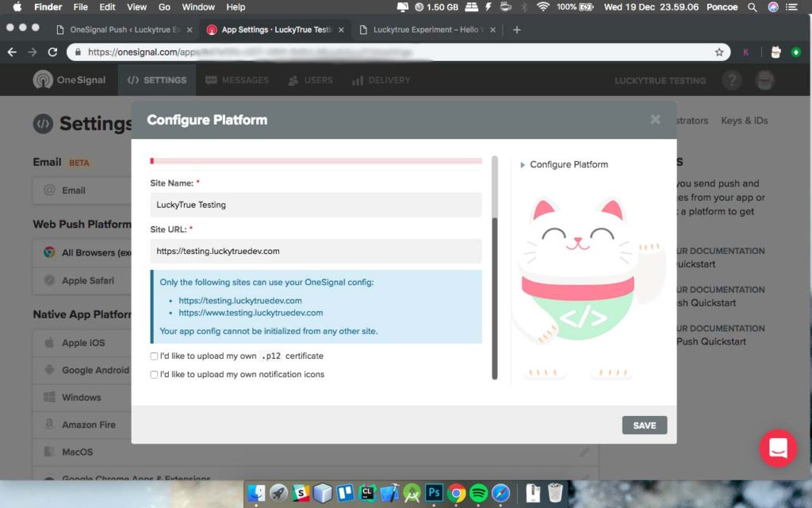
Task: Open Slack from the dock
Action: point(301,493)
